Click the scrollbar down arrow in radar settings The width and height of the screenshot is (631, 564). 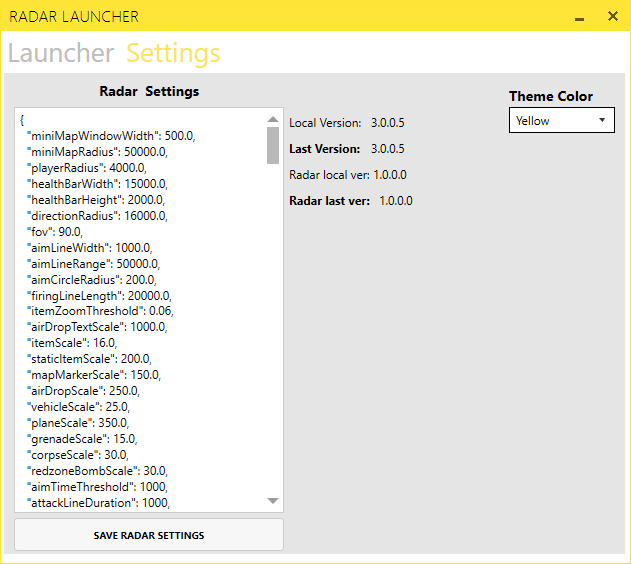pyautogui.click(x=273, y=500)
